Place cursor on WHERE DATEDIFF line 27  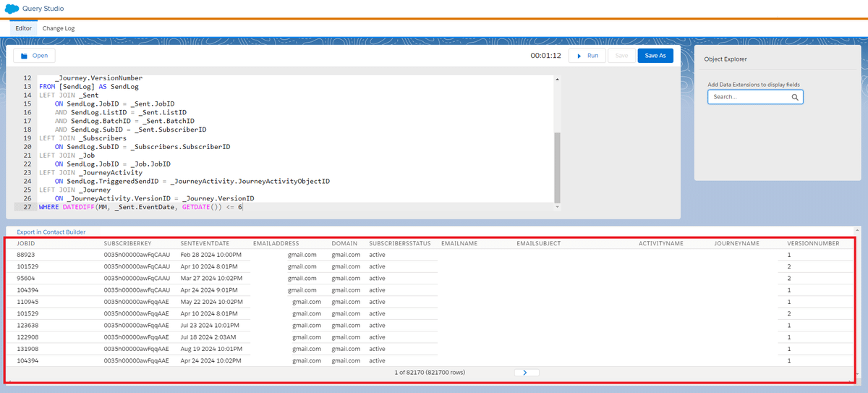141,207
